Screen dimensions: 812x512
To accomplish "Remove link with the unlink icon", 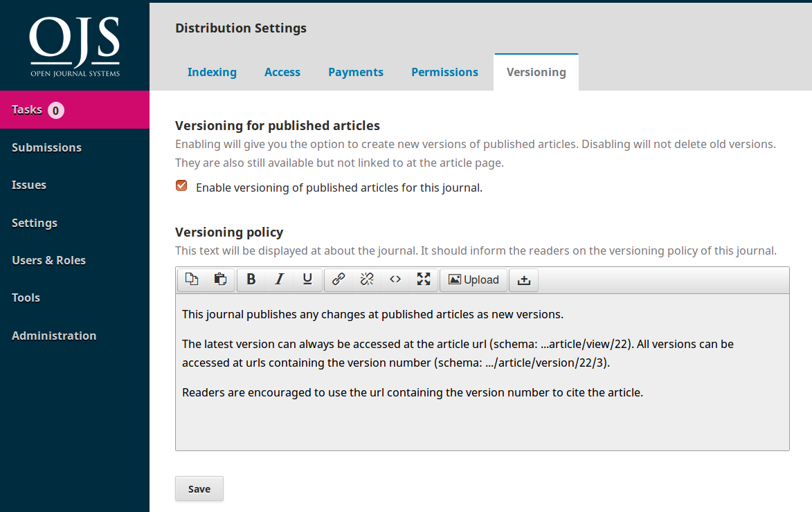I will (x=367, y=280).
